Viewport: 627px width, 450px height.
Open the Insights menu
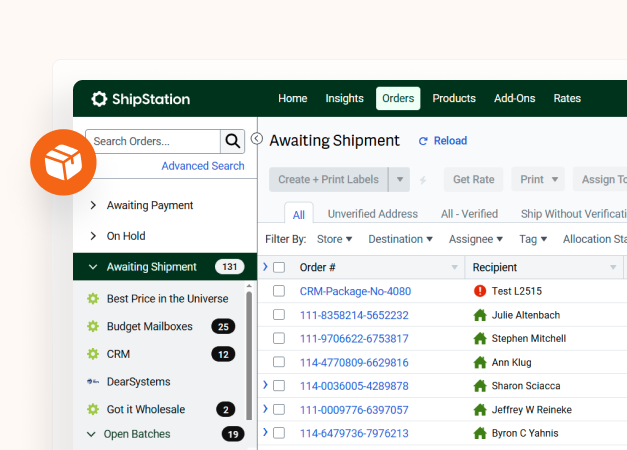point(344,98)
